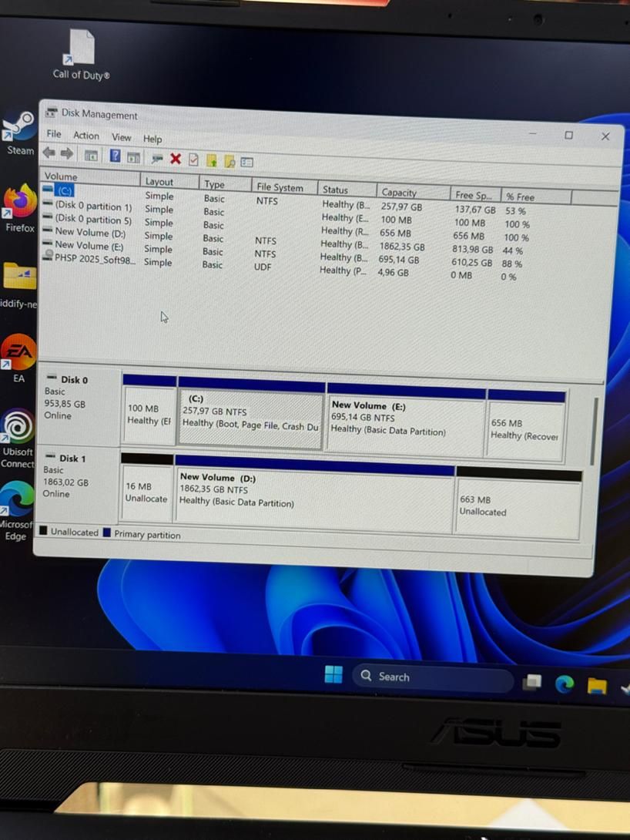Sort by the Type column header

click(x=226, y=183)
